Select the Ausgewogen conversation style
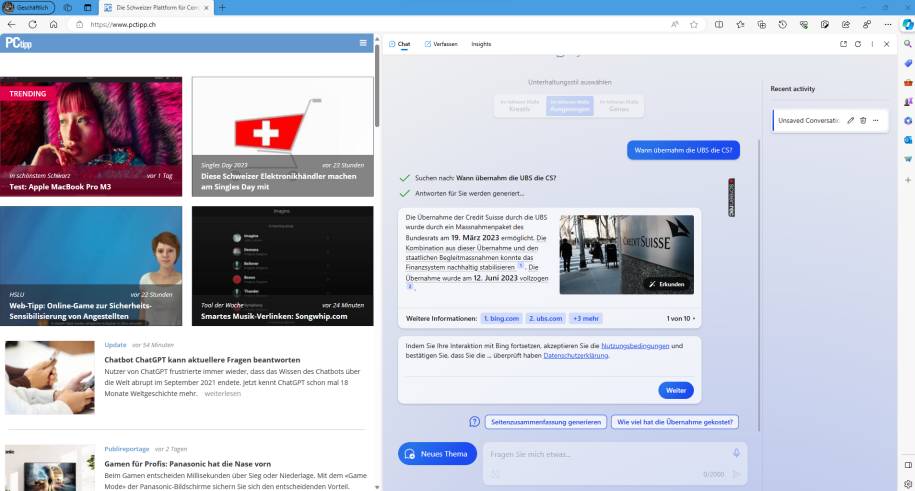Screen dimensions: 915x491 (570, 106)
